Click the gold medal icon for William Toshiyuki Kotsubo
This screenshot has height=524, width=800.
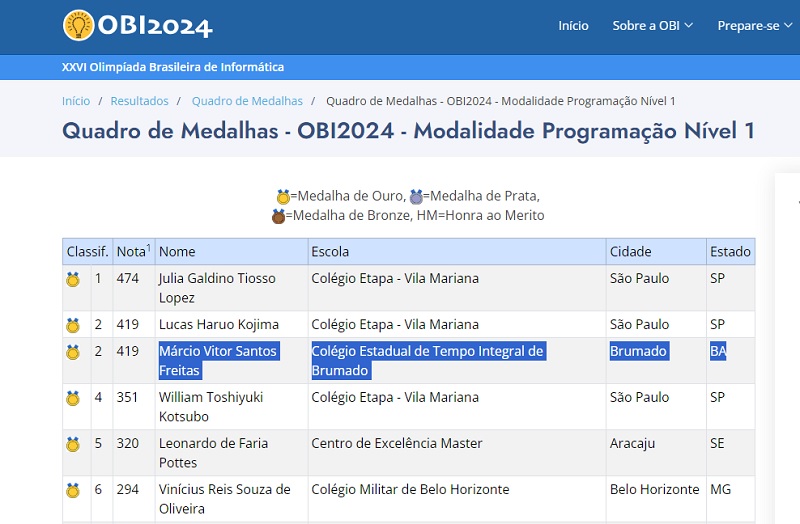(73, 398)
